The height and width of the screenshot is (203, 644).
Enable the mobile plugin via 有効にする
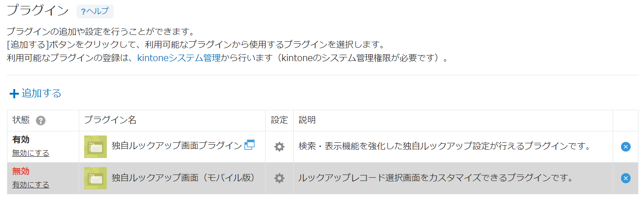[x=30, y=185]
